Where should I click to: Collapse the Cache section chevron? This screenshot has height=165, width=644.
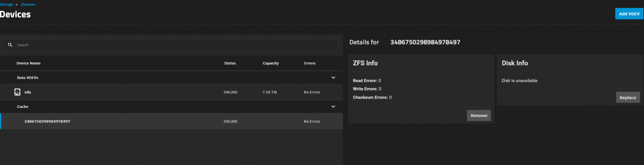[333, 107]
